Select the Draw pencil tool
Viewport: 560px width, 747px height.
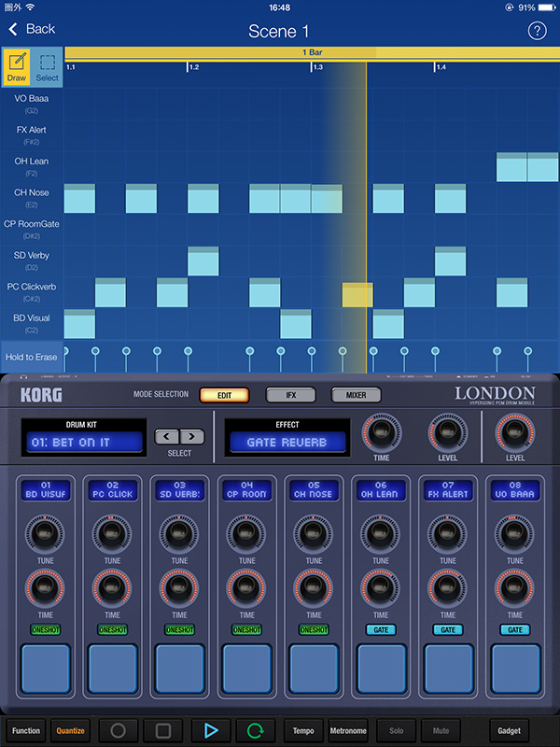tap(17, 66)
